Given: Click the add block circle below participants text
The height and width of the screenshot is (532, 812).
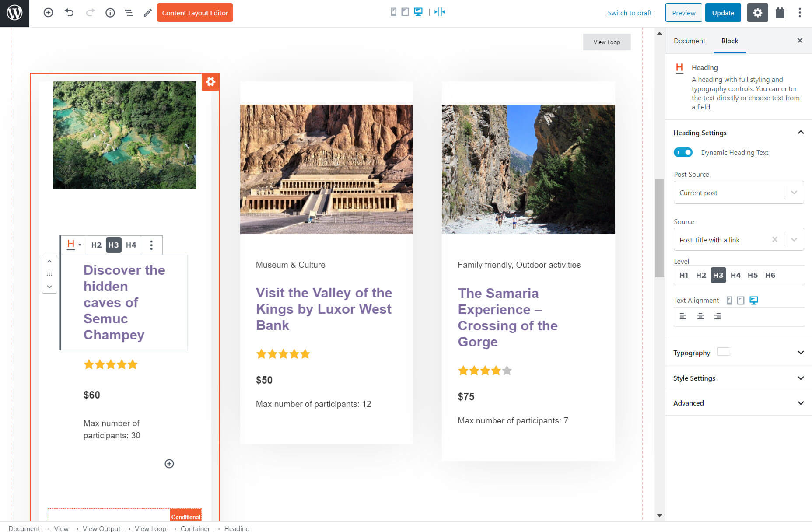Looking at the screenshot, I should tap(169, 464).
